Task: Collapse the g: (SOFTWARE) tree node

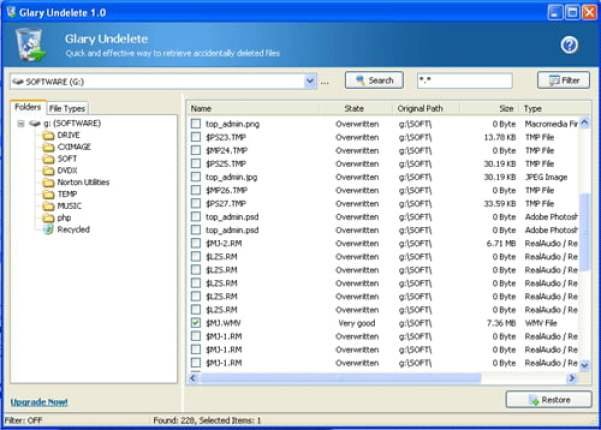Action: [x=21, y=123]
